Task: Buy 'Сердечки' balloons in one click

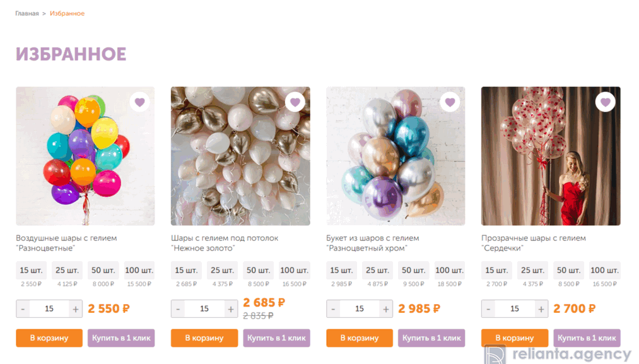Action: click(x=587, y=338)
